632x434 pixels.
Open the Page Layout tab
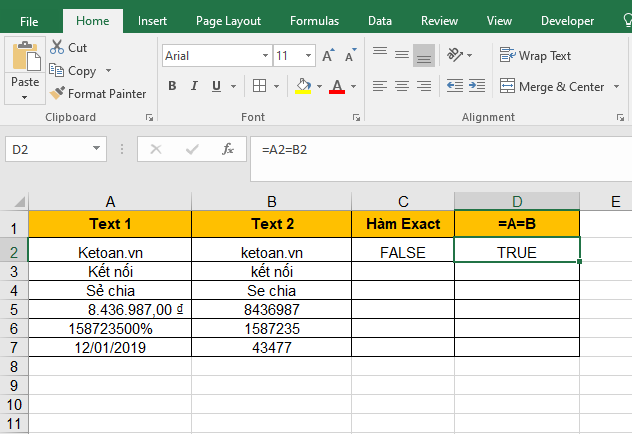(228, 20)
